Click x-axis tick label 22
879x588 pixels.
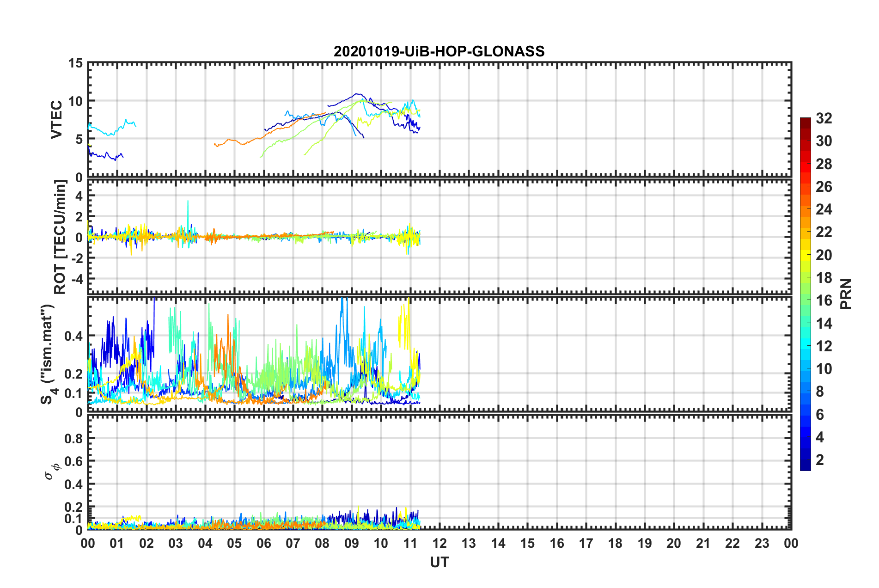tap(732, 543)
